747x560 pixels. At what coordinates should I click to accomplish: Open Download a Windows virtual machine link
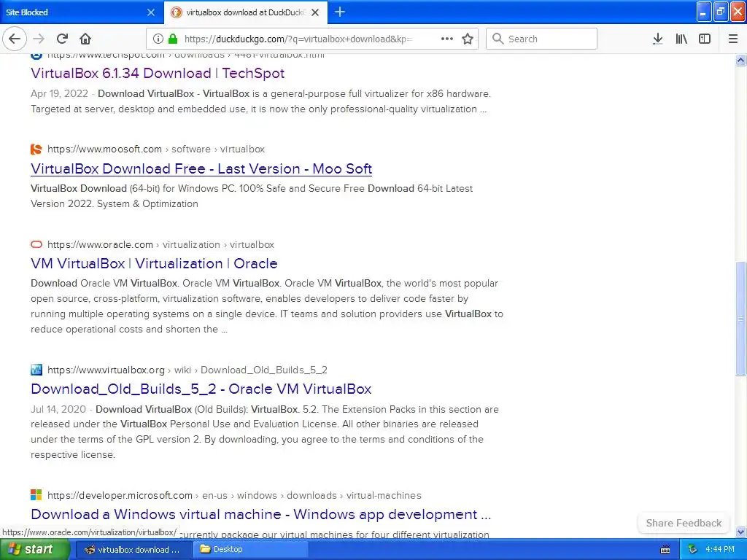[x=260, y=514]
